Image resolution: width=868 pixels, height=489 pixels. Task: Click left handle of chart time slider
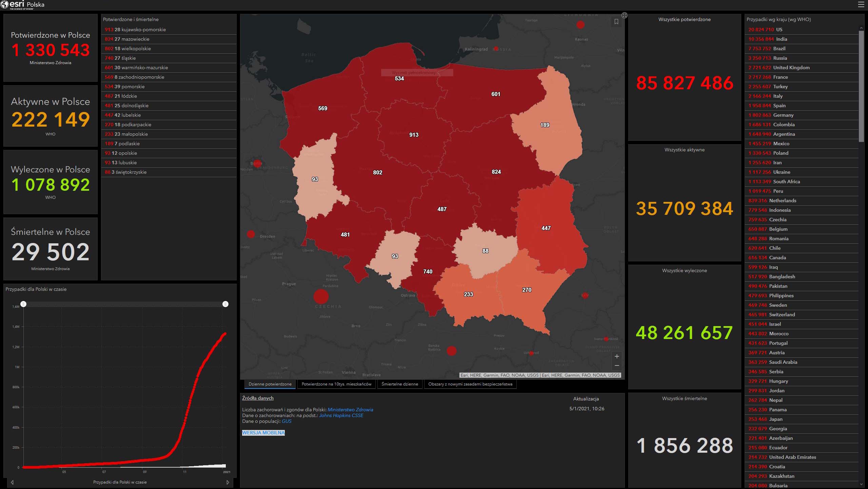coord(23,304)
